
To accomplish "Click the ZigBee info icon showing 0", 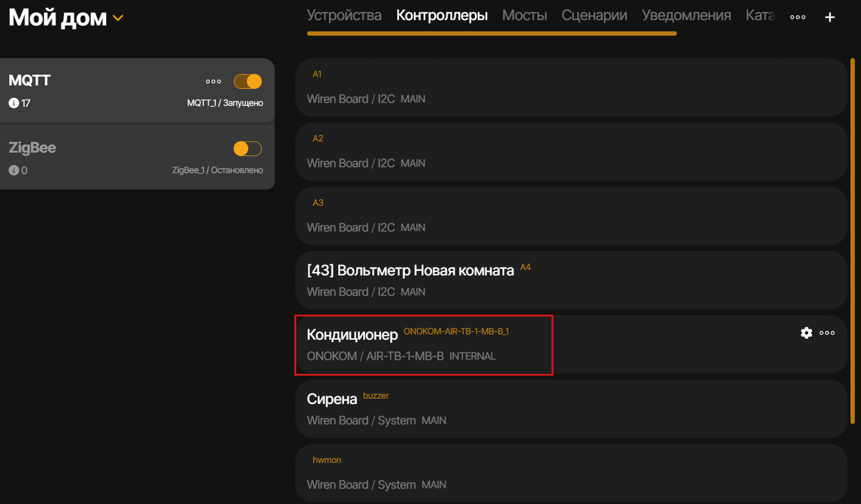I will (x=14, y=170).
